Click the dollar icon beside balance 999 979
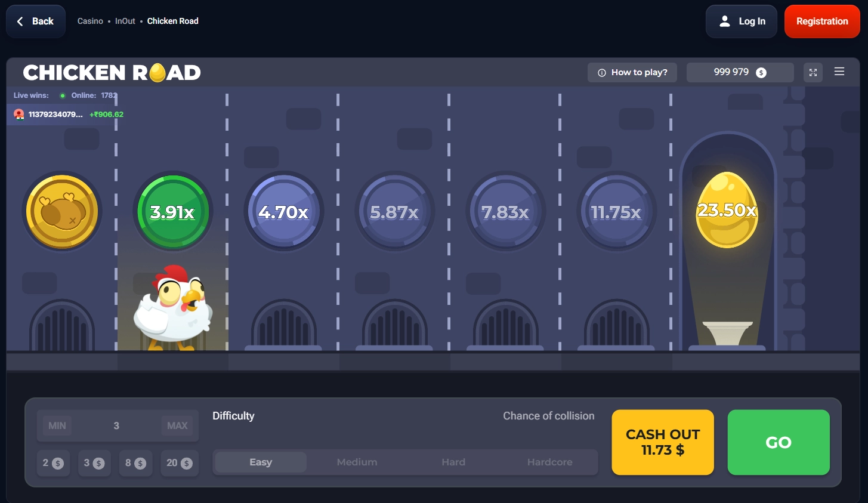The height and width of the screenshot is (503, 868). point(761,72)
